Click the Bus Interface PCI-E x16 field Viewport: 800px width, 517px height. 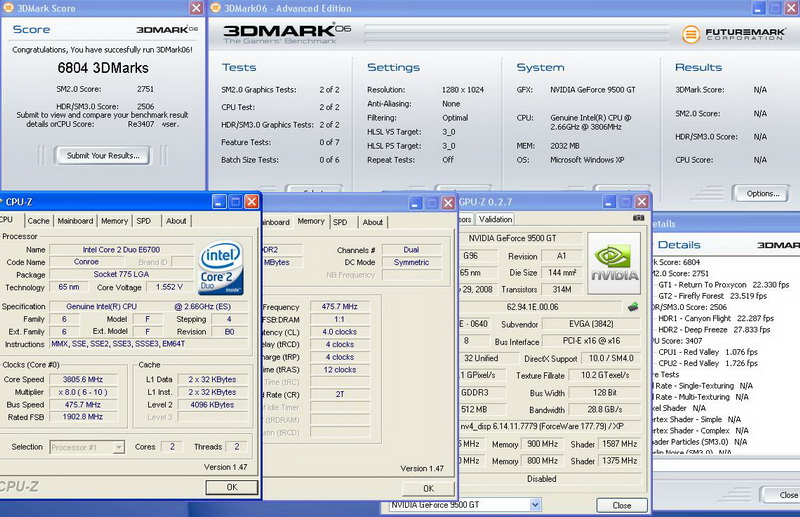(591, 340)
